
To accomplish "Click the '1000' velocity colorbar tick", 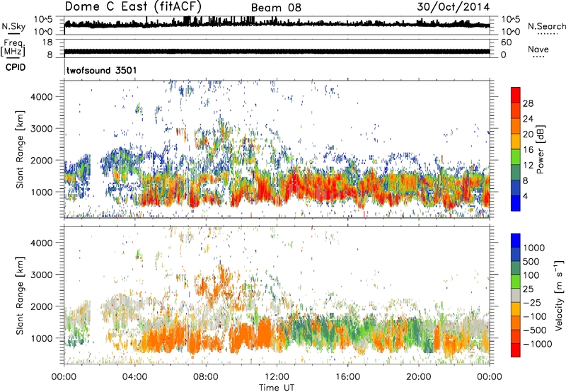I will pyautogui.click(x=534, y=248).
